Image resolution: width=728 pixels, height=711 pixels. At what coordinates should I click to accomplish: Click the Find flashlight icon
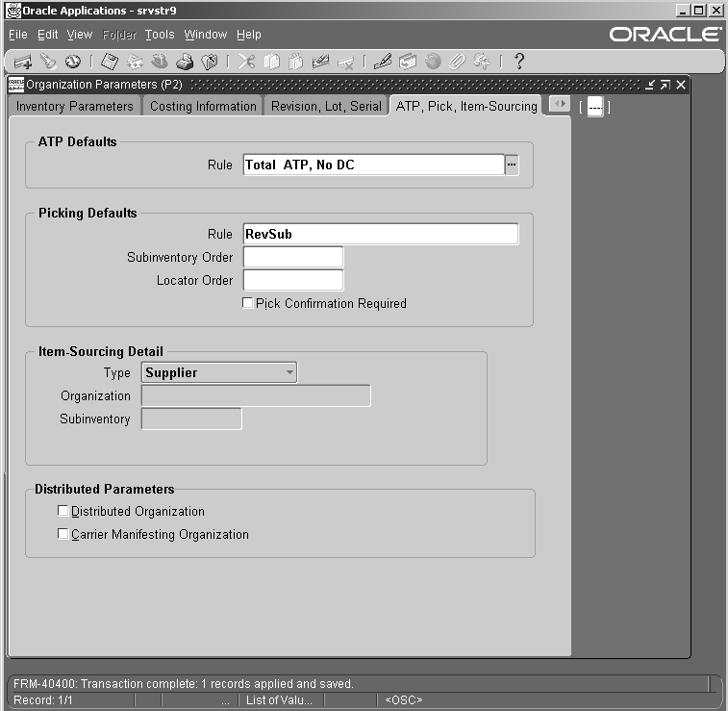coord(47,62)
